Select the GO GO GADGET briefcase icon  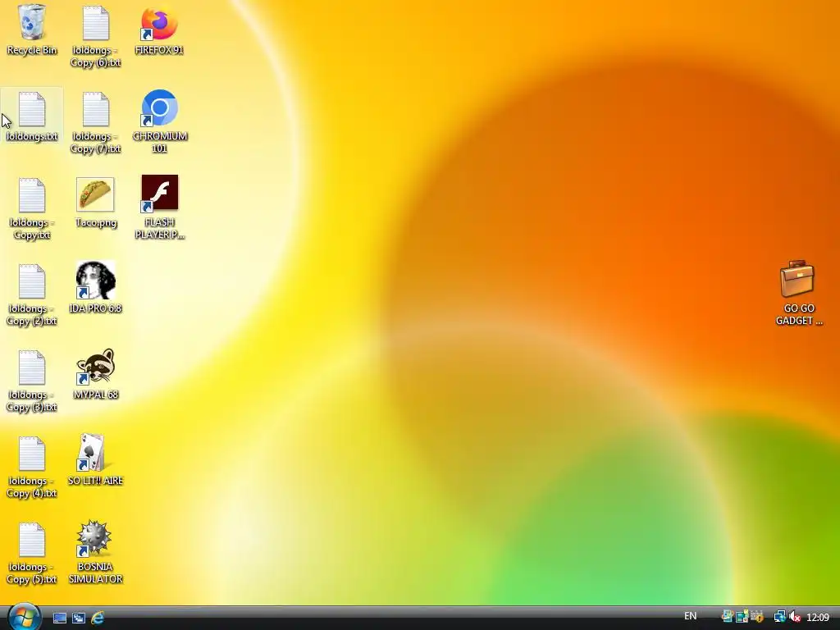point(798,293)
